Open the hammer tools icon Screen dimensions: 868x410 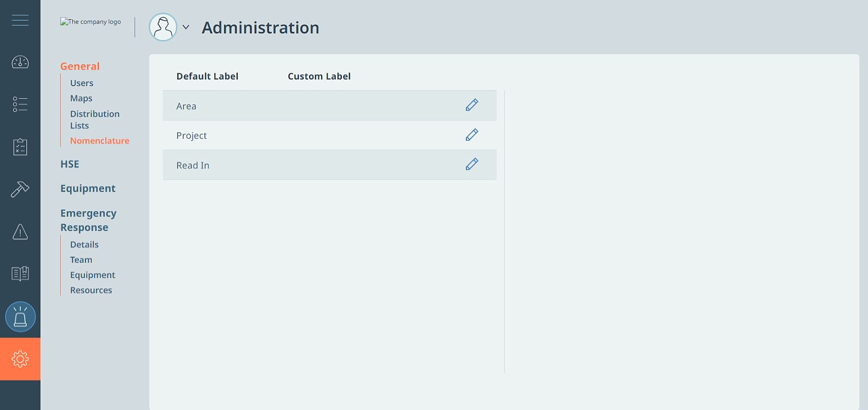point(20,189)
